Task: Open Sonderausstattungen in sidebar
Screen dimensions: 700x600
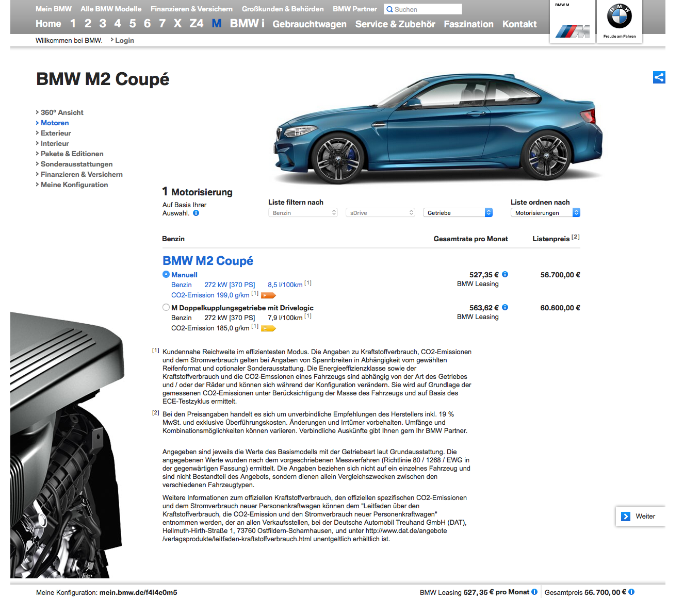Action: click(77, 164)
